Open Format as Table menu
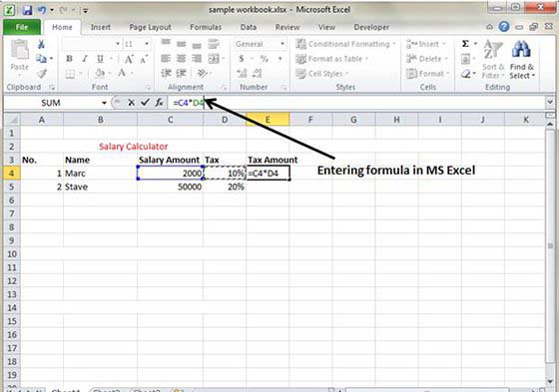559x392 pixels. 332,59
